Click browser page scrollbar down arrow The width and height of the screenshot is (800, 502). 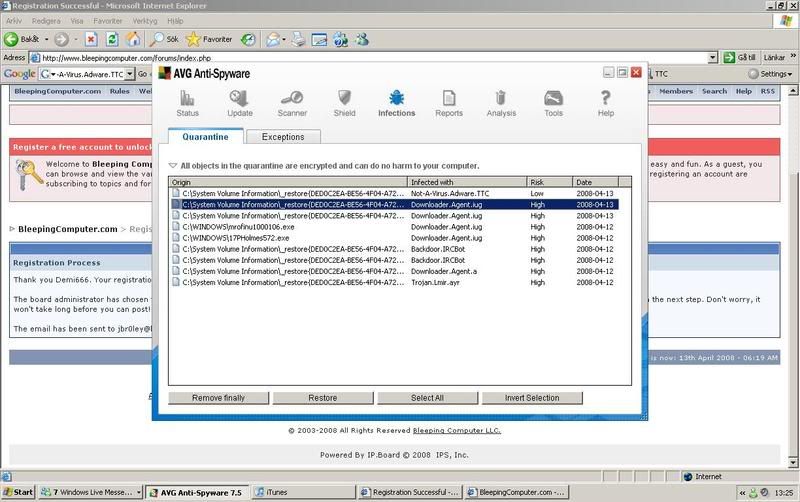(x=793, y=463)
